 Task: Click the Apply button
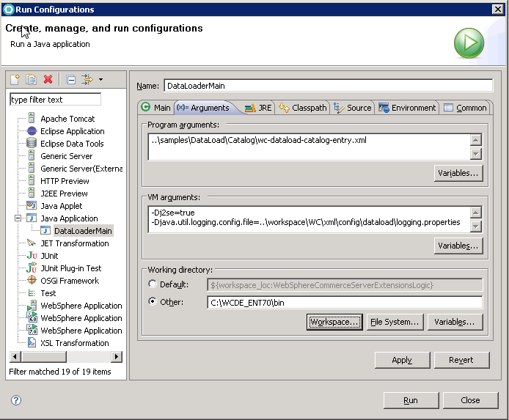[x=402, y=360]
